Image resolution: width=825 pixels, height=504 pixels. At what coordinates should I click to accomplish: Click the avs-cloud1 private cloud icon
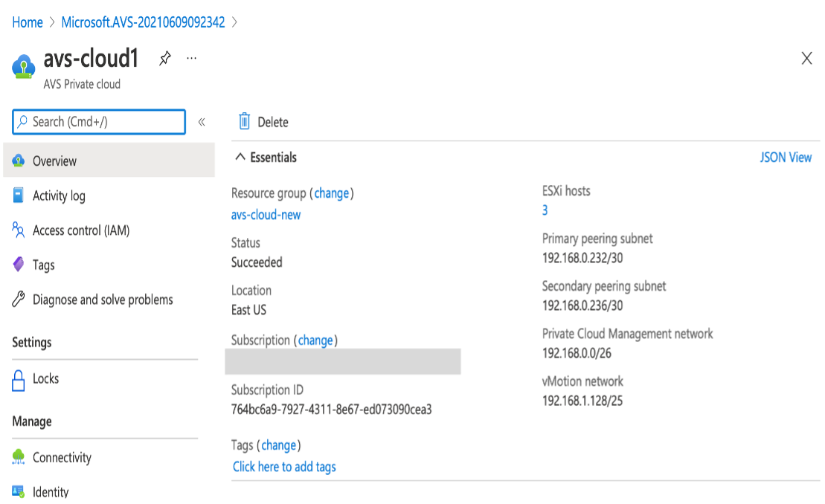(24, 67)
